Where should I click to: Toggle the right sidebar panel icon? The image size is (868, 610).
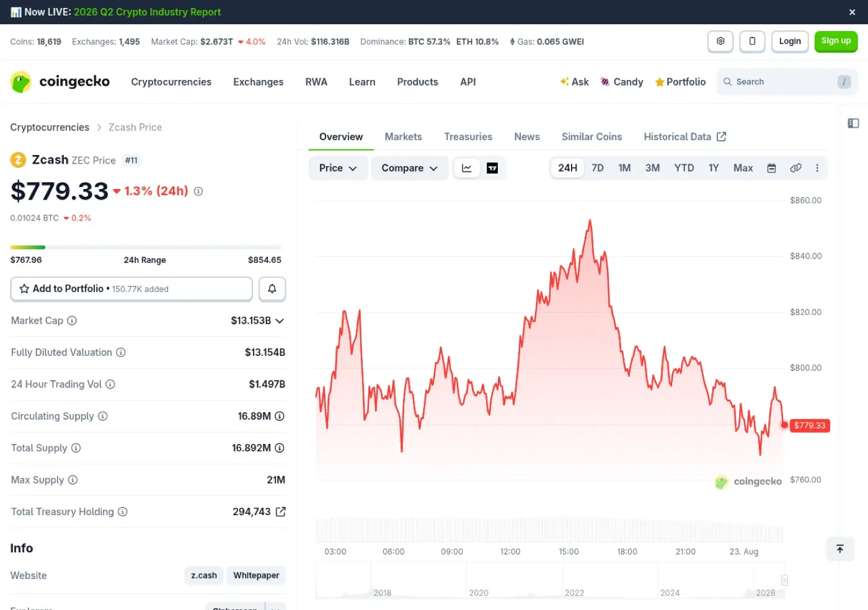tap(853, 123)
